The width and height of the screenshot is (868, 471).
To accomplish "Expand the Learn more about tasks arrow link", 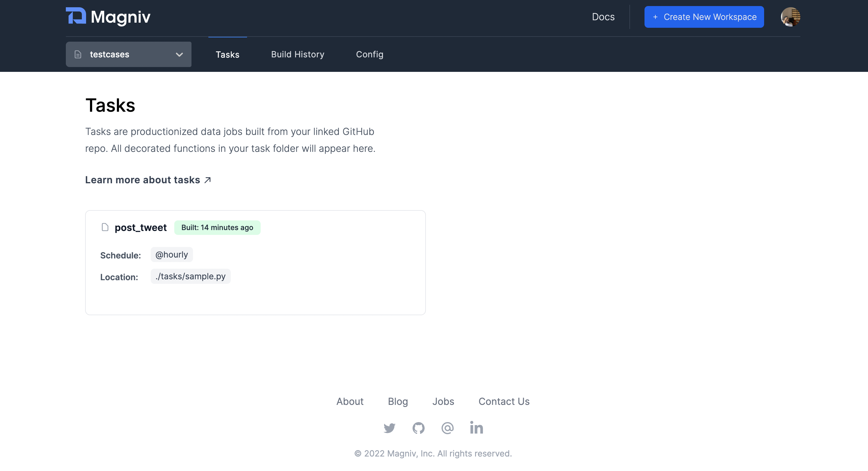I will coord(207,180).
